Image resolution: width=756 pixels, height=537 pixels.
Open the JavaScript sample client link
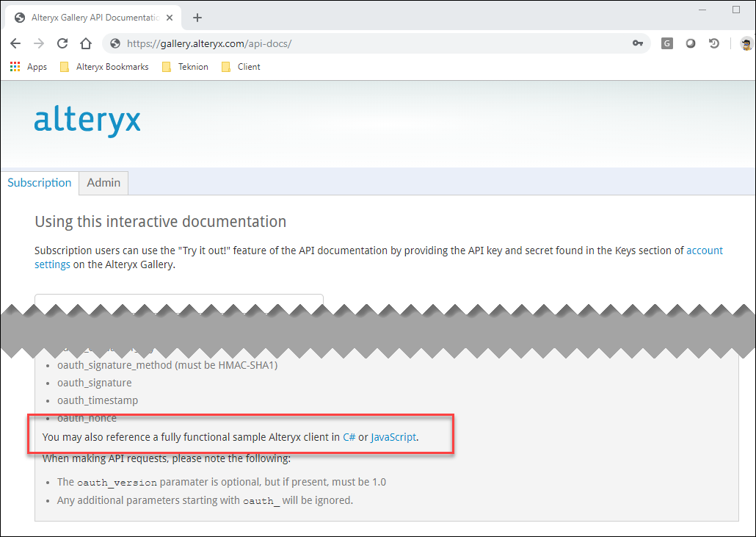click(393, 436)
